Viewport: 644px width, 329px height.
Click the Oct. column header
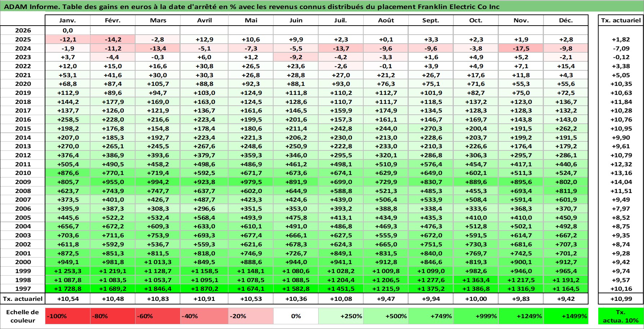coord(476,20)
